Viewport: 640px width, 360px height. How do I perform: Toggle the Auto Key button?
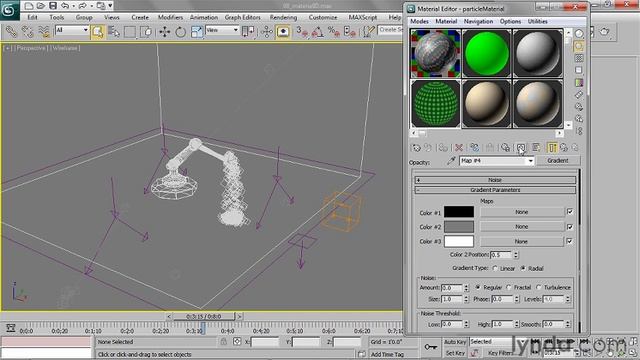click(x=455, y=342)
